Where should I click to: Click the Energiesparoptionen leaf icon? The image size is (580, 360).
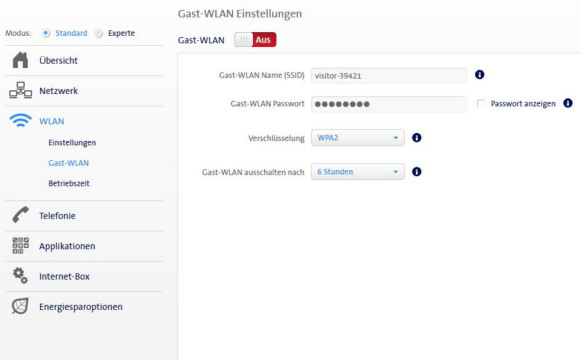tap(20, 306)
